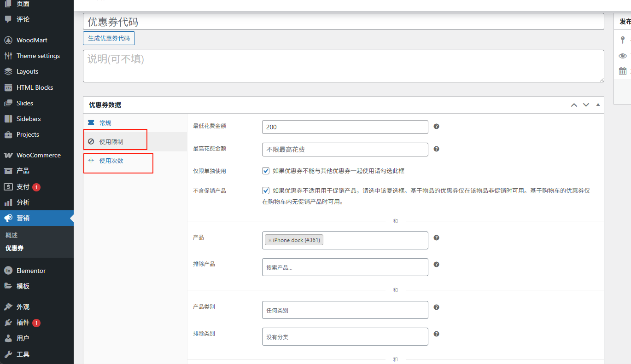Image resolution: width=631 pixels, height=364 pixels.
Task: Switch to the 使用次数 tab
Action: 111,161
